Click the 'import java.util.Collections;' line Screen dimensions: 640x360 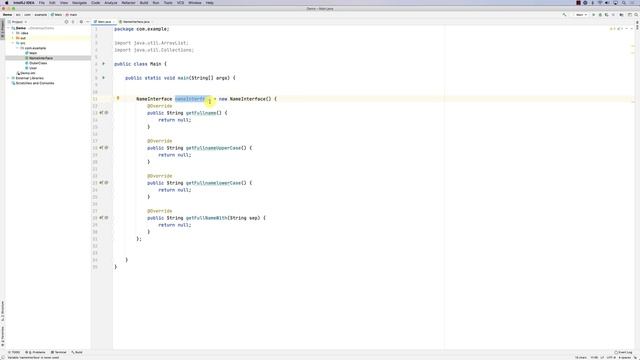154,50
